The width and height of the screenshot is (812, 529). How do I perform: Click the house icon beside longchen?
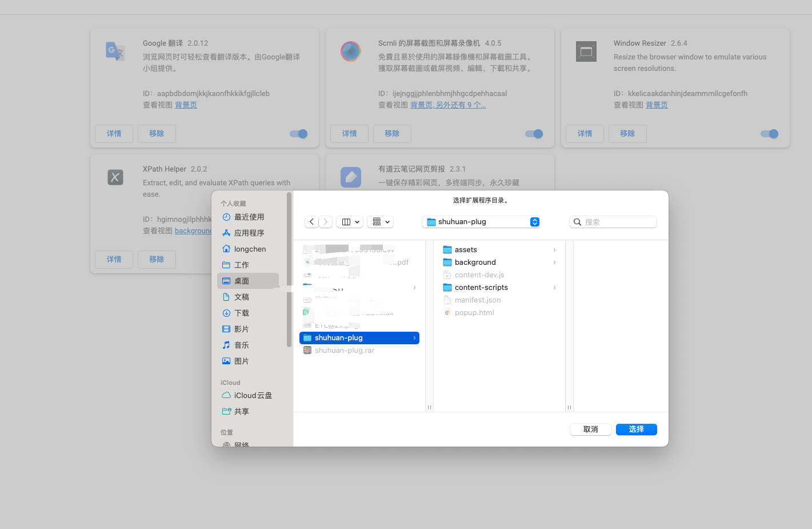click(226, 249)
